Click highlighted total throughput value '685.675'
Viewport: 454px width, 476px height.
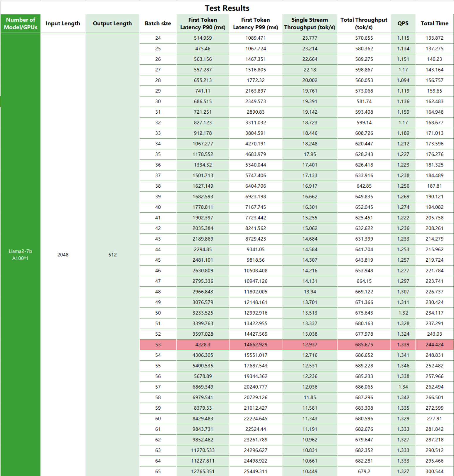(364, 344)
